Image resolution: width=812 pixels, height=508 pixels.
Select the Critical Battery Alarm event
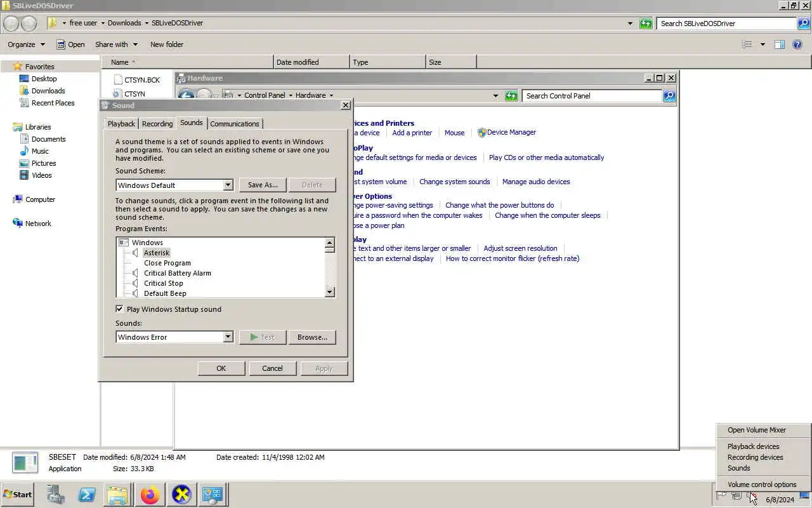pos(177,273)
